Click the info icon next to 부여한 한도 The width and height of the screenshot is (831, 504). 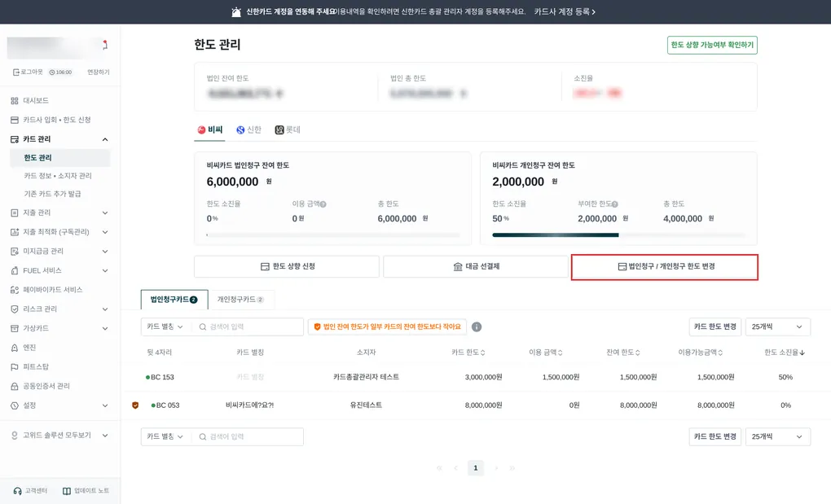tap(615, 204)
